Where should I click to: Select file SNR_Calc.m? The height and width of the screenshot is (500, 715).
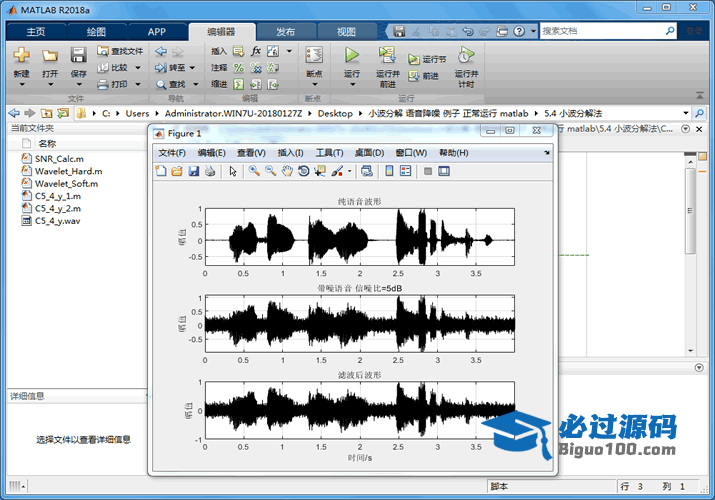[x=59, y=159]
